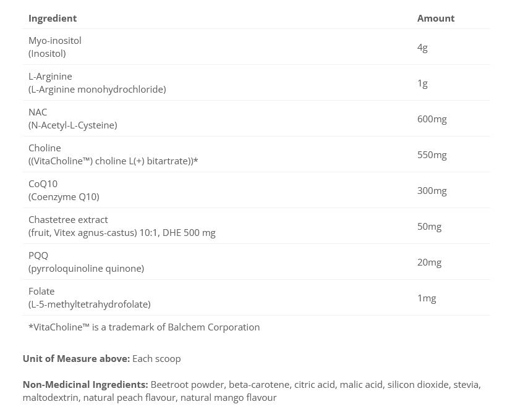Click the Ingredient column header
Screen dimensions: 507x420
point(53,19)
